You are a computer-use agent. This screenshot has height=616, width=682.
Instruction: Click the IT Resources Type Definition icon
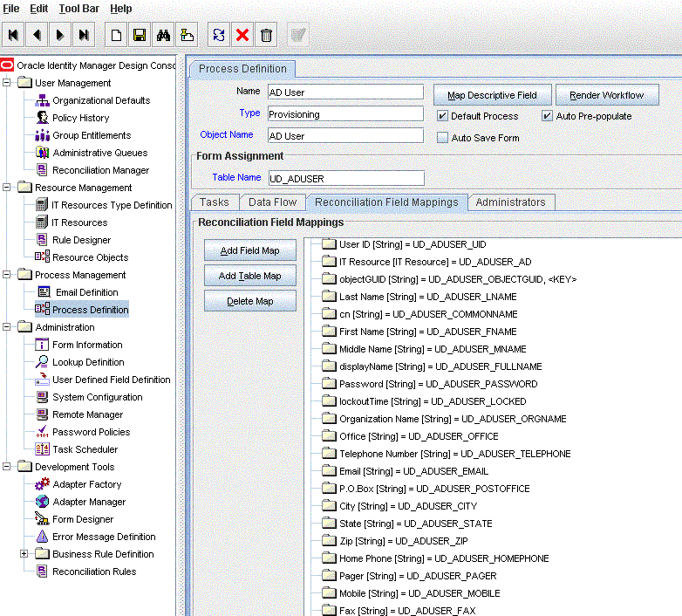point(42,205)
